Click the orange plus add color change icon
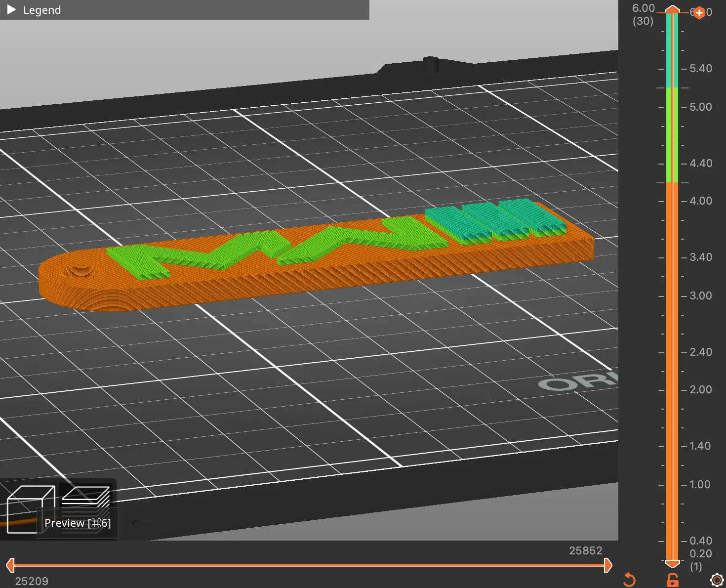This screenshot has height=588, width=726. pyautogui.click(x=699, y=13)
